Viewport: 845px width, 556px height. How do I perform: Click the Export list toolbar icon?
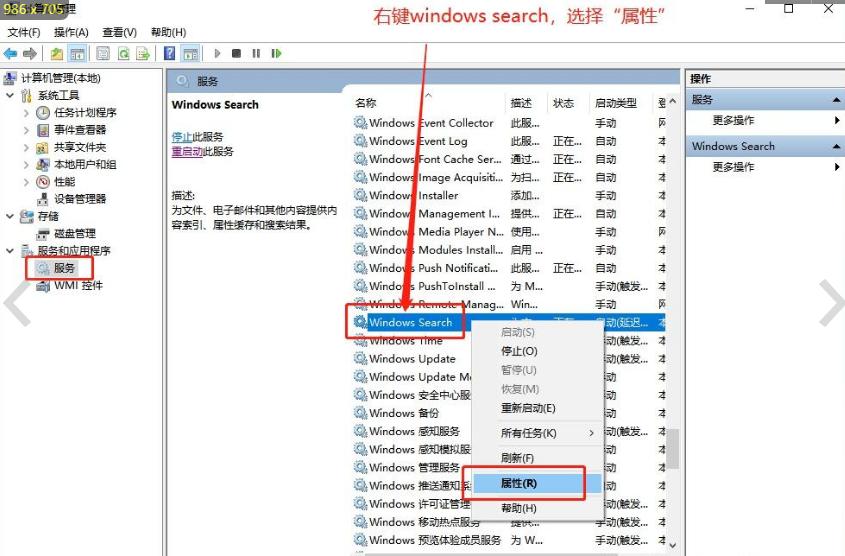tap(143, 53)
